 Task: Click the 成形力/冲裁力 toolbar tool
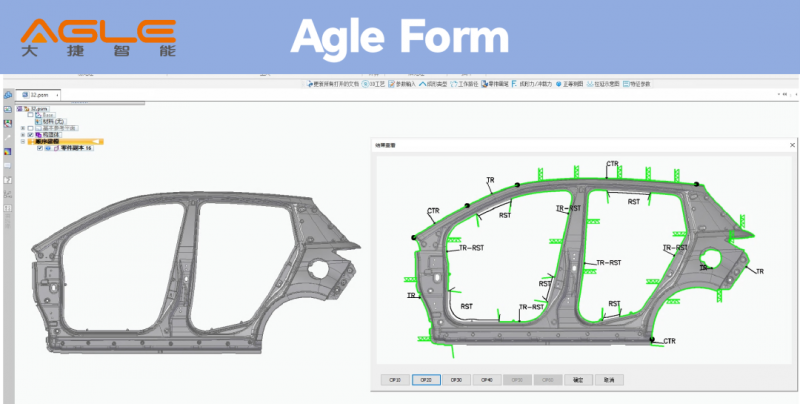coord(532,84)
